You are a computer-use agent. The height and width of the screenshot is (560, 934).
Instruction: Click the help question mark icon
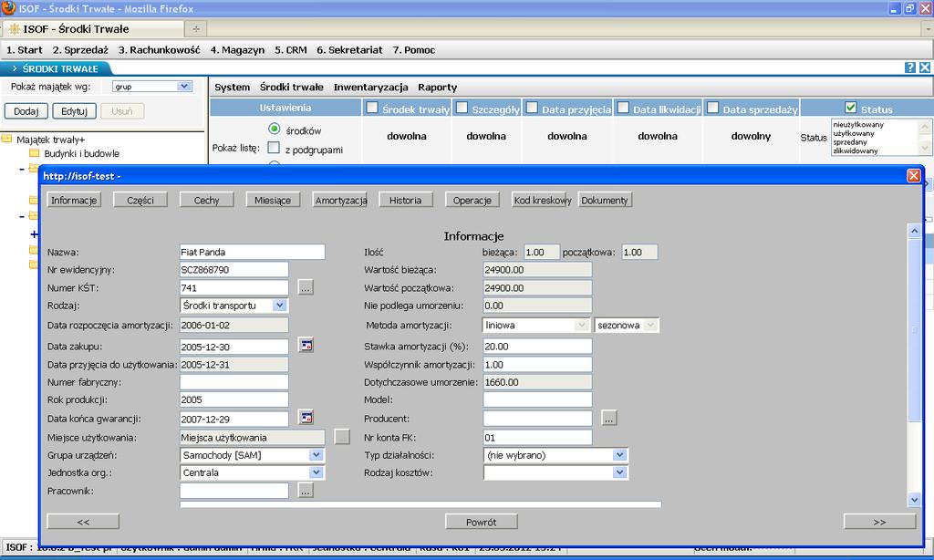(x=909, y=67)
